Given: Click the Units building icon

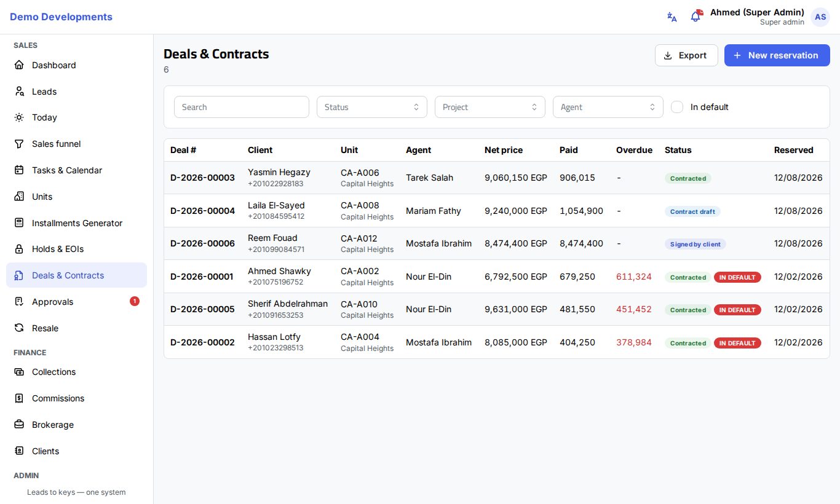Looking at the screenshot, I should coord(19,197).
